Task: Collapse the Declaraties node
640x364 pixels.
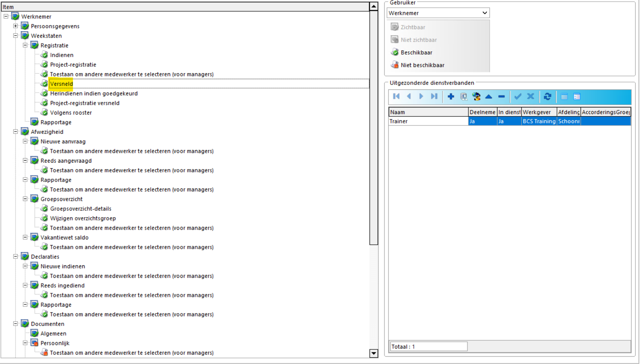Action: point(15,256)
